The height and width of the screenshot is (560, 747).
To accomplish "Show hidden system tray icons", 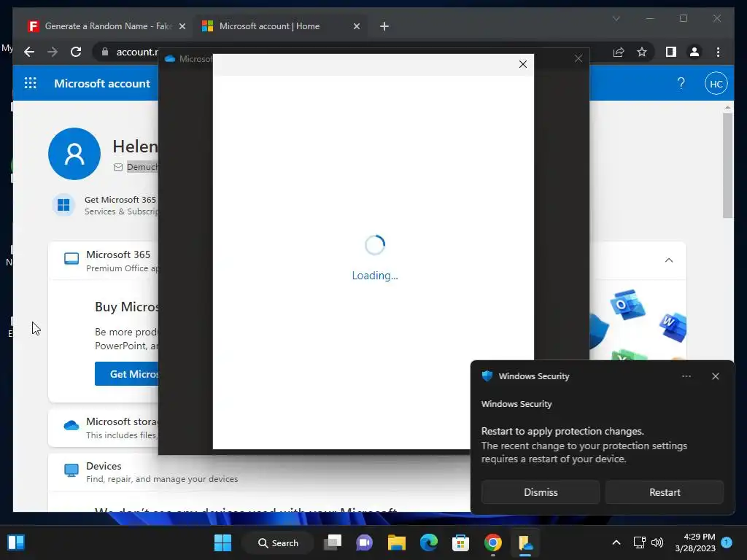I will [x=616, y=542].
